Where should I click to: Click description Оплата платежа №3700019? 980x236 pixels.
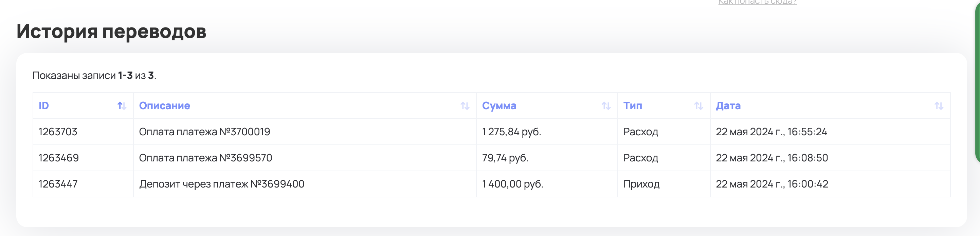[204, 132]
